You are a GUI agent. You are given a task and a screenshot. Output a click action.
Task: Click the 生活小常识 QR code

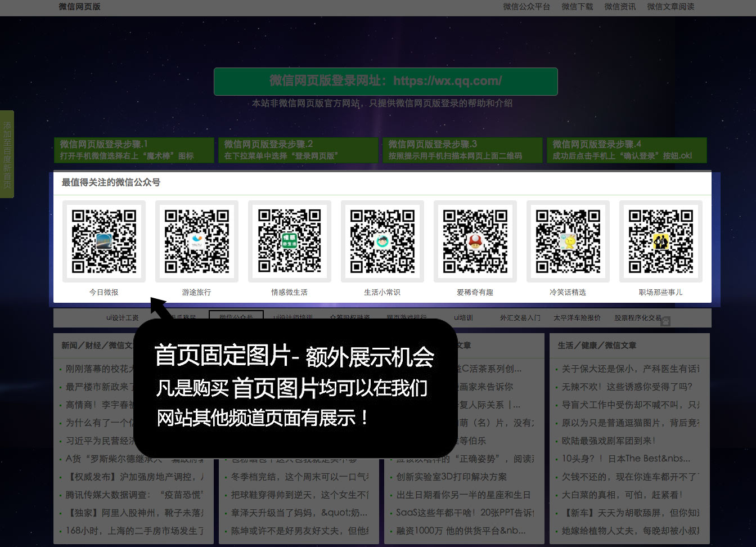[382, 241]
